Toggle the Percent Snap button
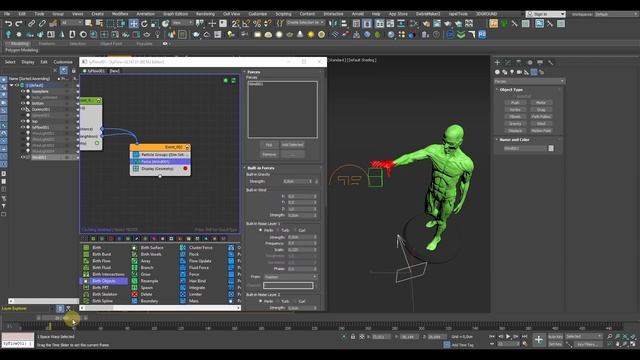 257,24
